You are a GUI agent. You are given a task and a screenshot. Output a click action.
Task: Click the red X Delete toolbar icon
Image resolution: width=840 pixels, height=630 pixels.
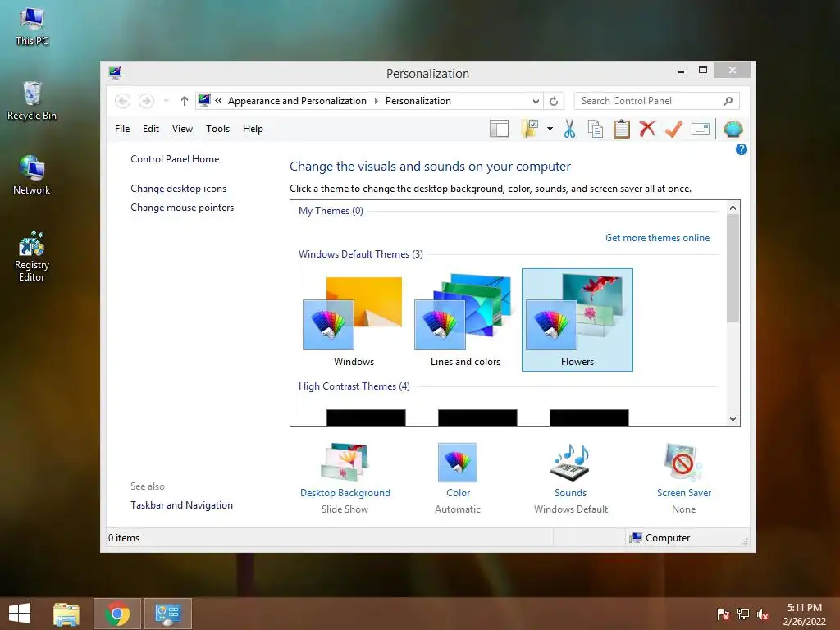click(x=647, y=129)
